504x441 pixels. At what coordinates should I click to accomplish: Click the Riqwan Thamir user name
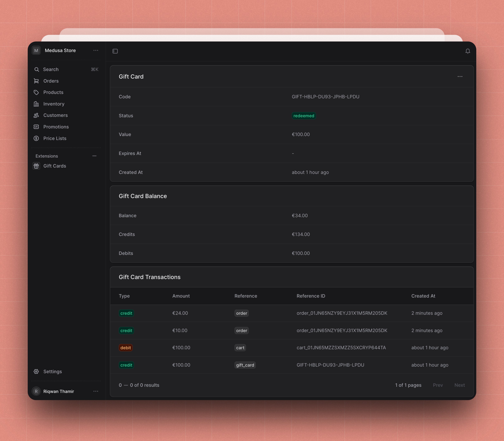[59, 391]
